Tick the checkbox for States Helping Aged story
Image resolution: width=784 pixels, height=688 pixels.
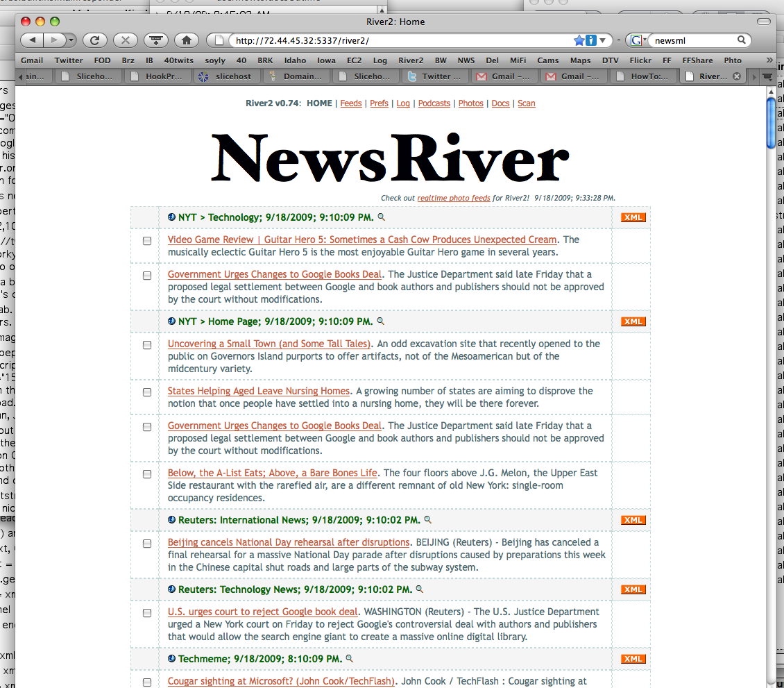click(147, 392)
